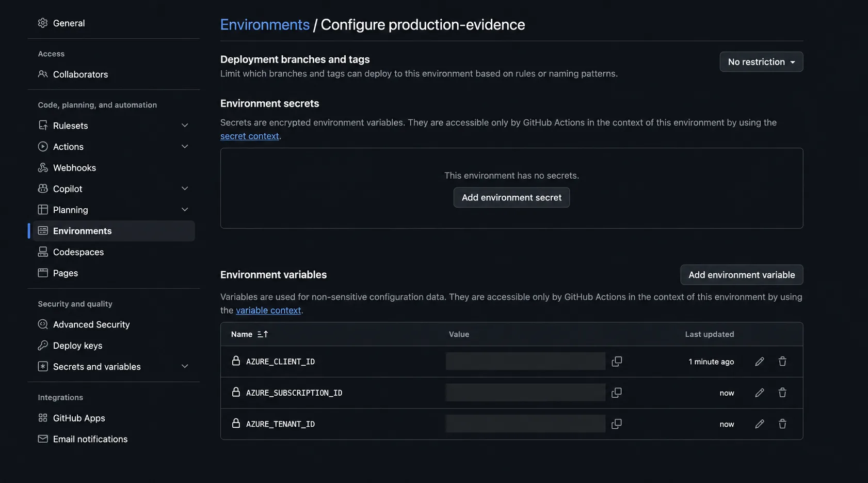Click the Deploy keys key icon

pos(43,345)
